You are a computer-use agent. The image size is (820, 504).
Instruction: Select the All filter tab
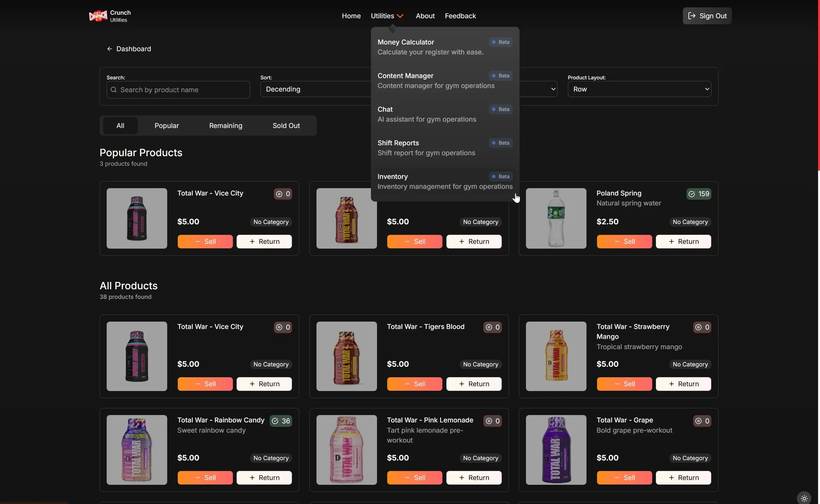[x=120, y=126]
